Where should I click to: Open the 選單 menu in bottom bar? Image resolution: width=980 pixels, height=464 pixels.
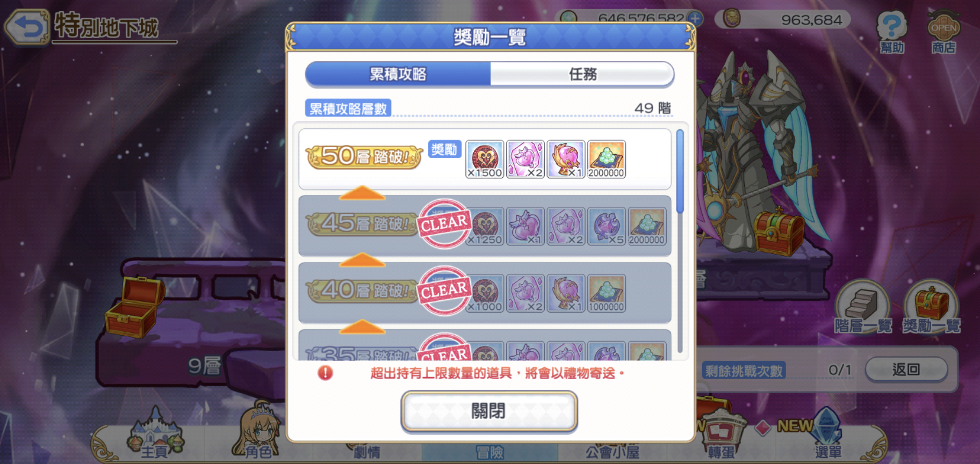point(827,435)
